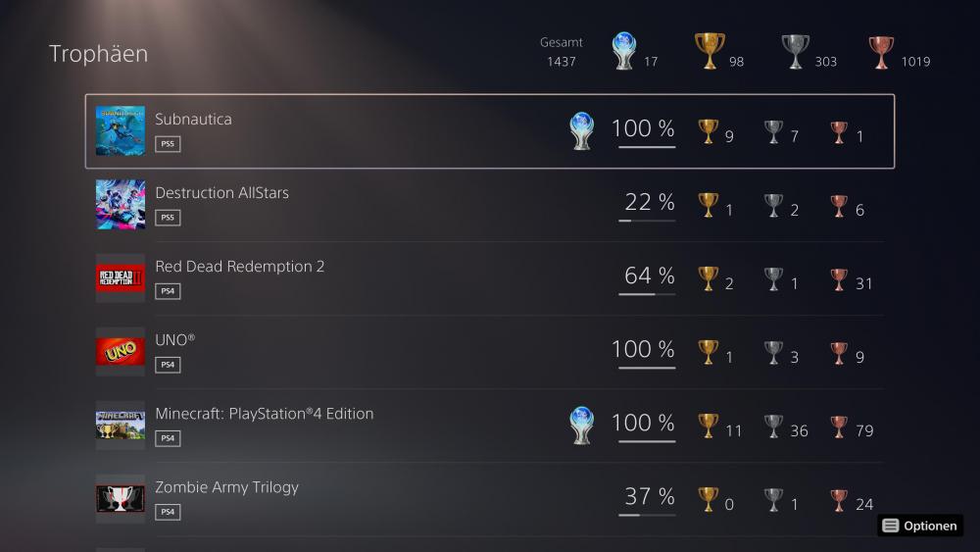Open the Red Dead Redemption 2 cover thumbnail
Screen dimensions: 980x552
(121, 278)
